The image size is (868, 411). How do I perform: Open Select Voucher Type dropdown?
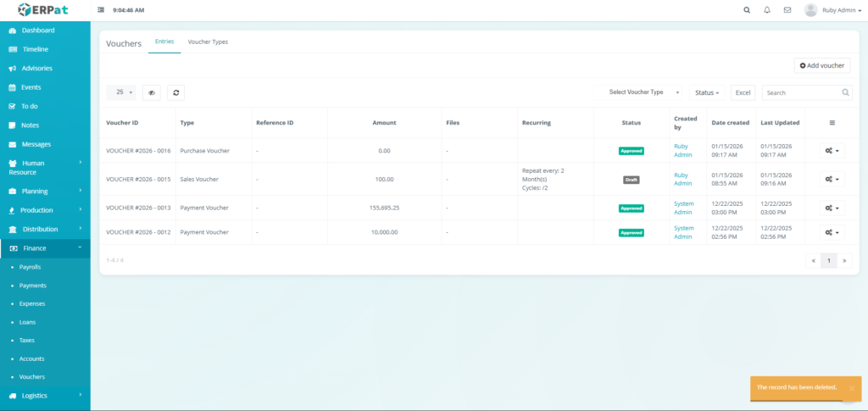[638, 92]
